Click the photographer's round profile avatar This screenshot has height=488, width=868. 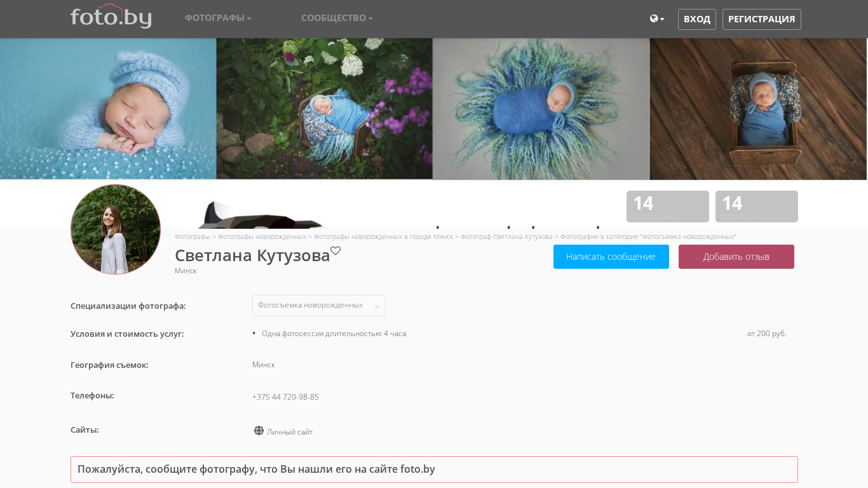coord(116,229)
